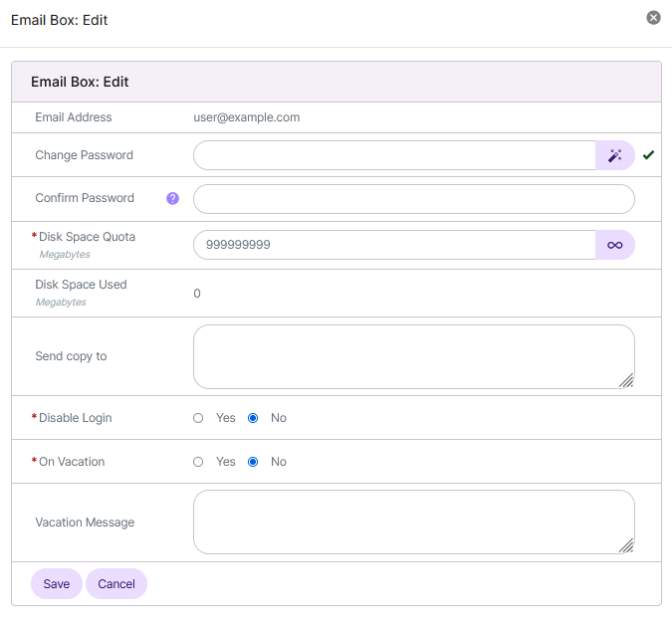Screen dimensions: 672x623
Task: Click the user@example.com address text
Action: (x=247, y=117)
